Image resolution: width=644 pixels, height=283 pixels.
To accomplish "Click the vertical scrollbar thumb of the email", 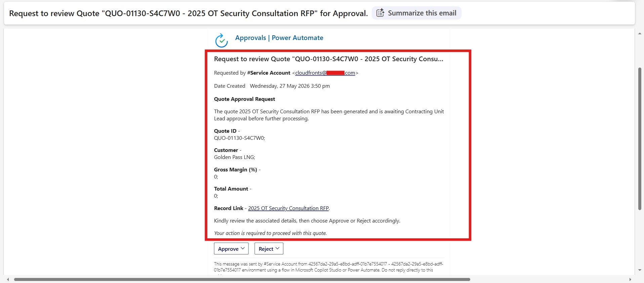I will (x=640, y=139).
